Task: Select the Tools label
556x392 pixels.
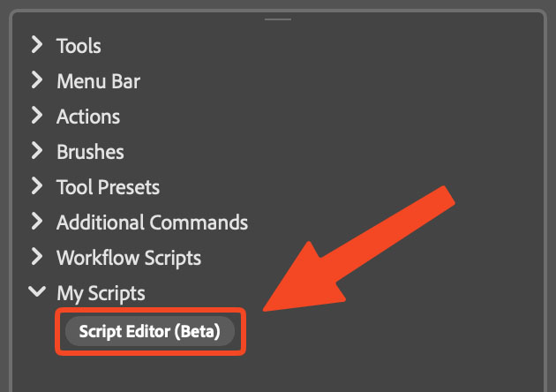Action: coord(79,46)
